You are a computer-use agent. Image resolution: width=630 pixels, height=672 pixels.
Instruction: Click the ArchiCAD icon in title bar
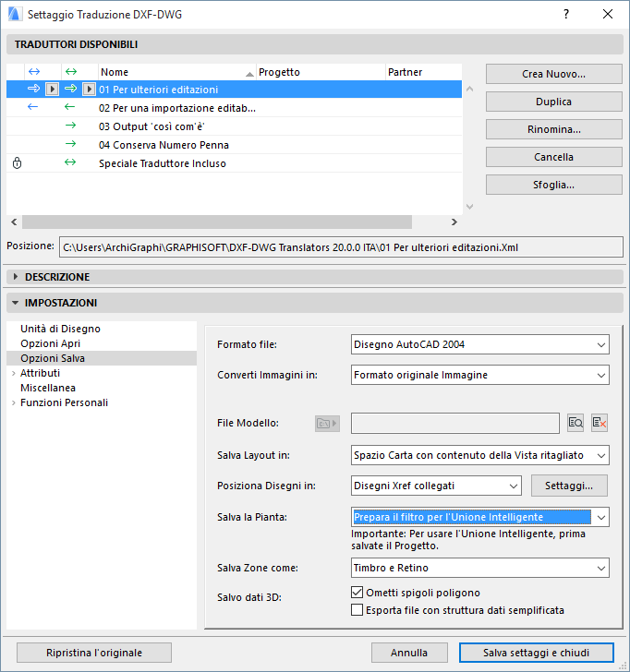15,14
